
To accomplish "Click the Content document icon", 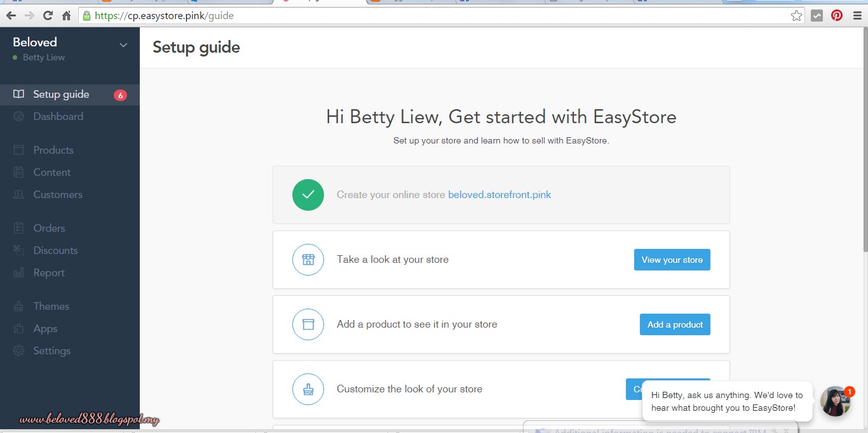I will pyautogui.click(x=19, y=172).
